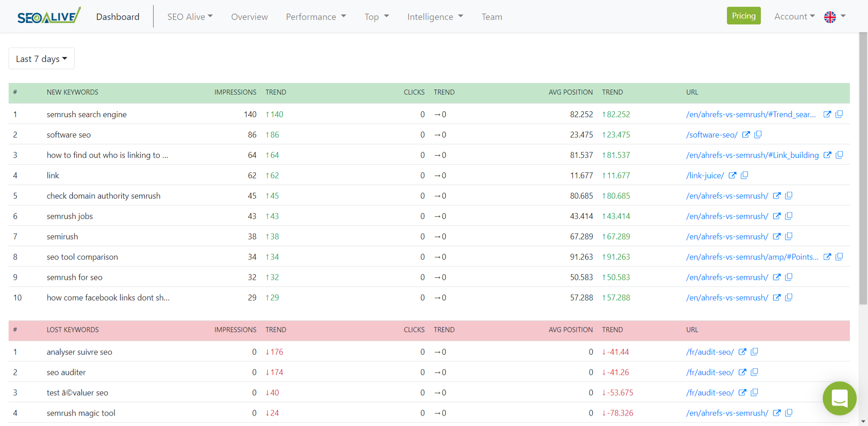This screenshot has height=426, width=868.
Task: Click the position trend value ↓-78.326
Action: point(618,413)
